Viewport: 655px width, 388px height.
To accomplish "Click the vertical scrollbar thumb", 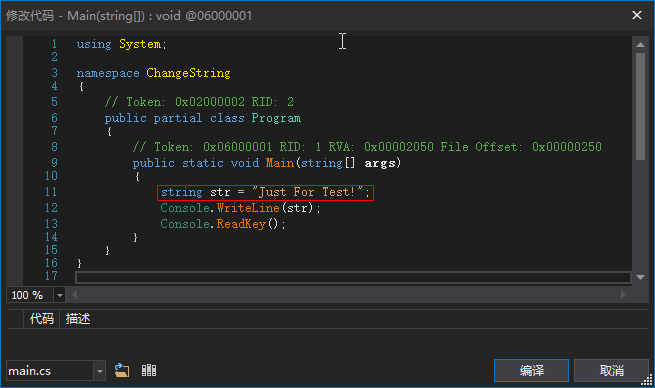I will pyautogui.click(x=640, y=106).
